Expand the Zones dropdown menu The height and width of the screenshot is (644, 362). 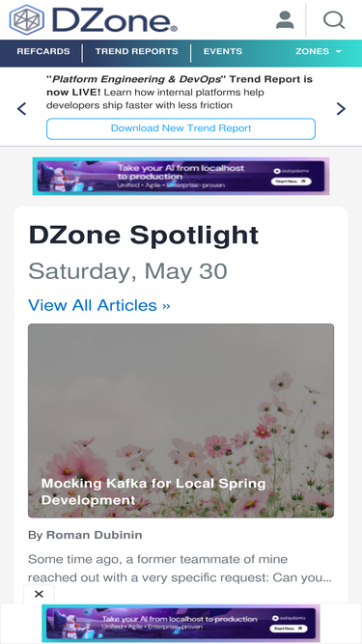(319, 51)
